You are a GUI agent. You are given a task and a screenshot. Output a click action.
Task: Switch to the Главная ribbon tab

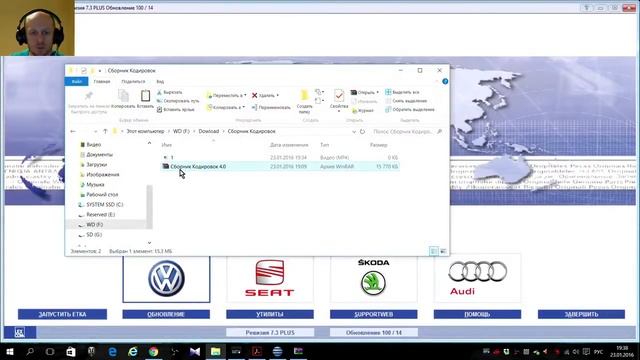click(x=102, y=82)
